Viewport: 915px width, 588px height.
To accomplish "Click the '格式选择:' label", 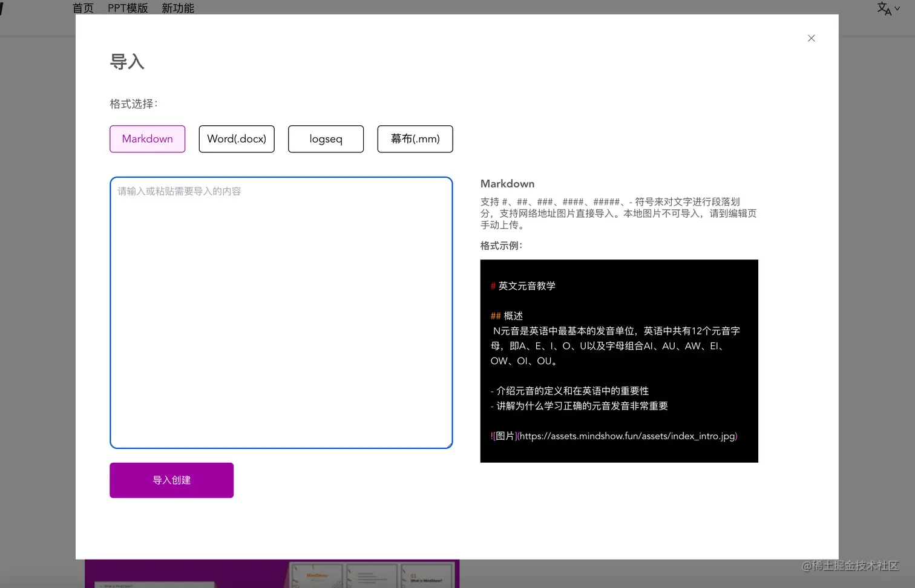I will point(134,104).
